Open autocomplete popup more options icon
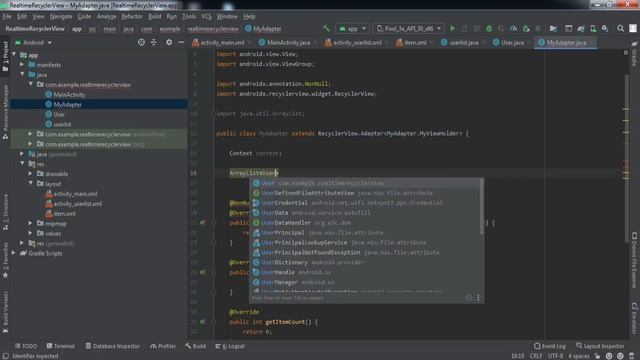The image size is (640, 360). [478, 298]
